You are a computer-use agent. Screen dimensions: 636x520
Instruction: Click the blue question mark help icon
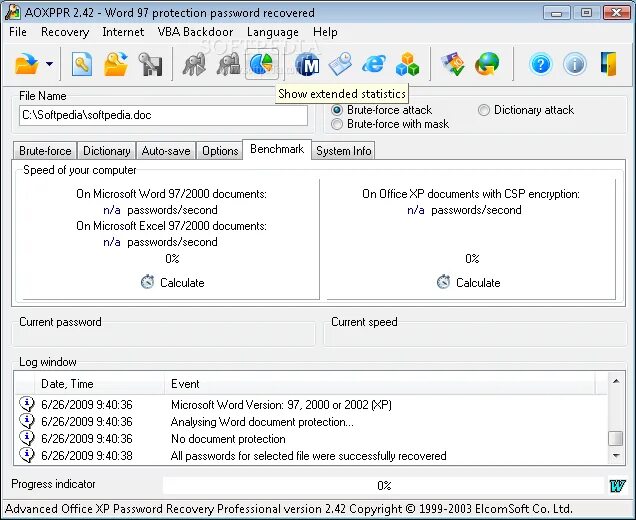(540, 64)
